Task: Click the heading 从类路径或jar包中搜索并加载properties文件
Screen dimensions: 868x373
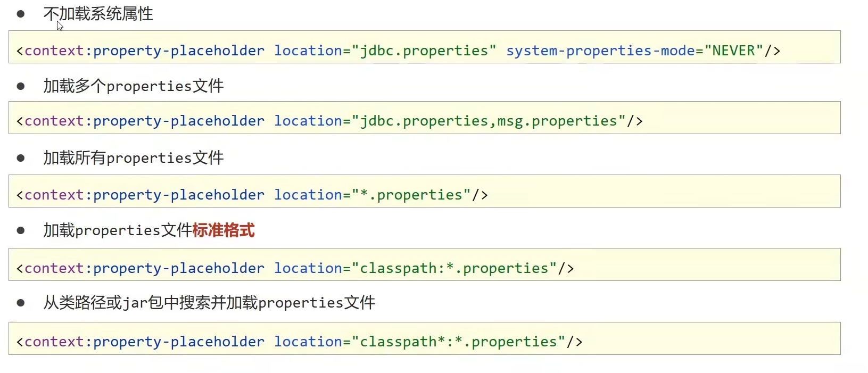Action: coord(209,303)
